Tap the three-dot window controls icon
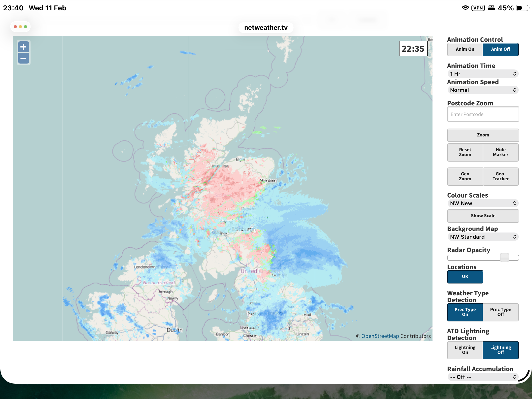532x399 pixels. pos(20,27)
